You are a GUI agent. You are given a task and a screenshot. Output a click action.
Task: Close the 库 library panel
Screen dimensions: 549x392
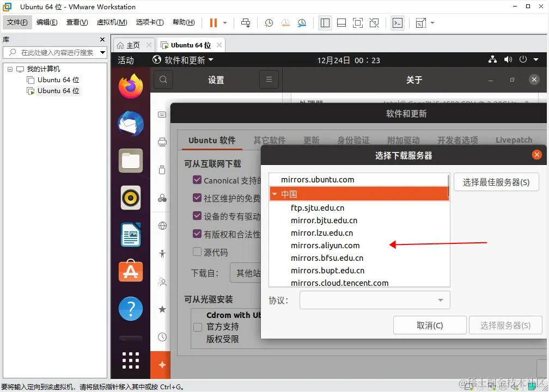(102, 40)
